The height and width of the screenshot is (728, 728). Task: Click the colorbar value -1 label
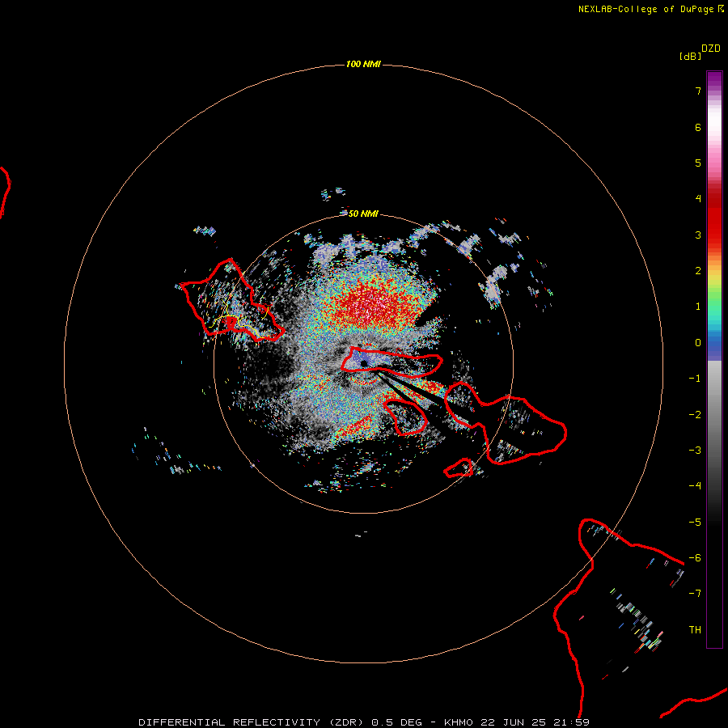[695, 379]
